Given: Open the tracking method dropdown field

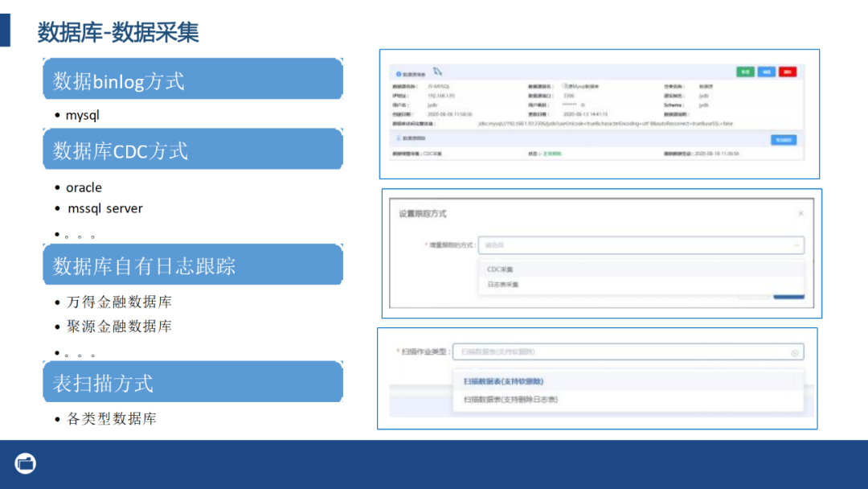Looking at the screenshot, I should (x=641, y=244).
